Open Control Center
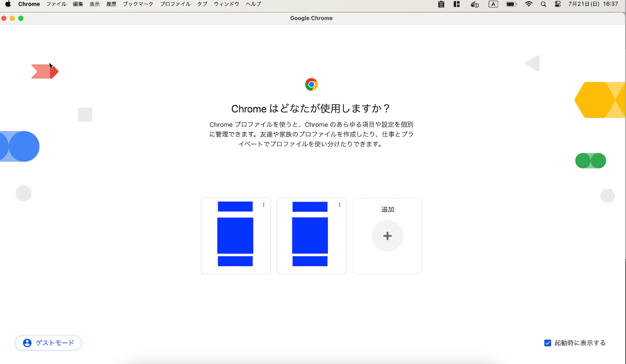626x364 pixels. tap(558, 4)
